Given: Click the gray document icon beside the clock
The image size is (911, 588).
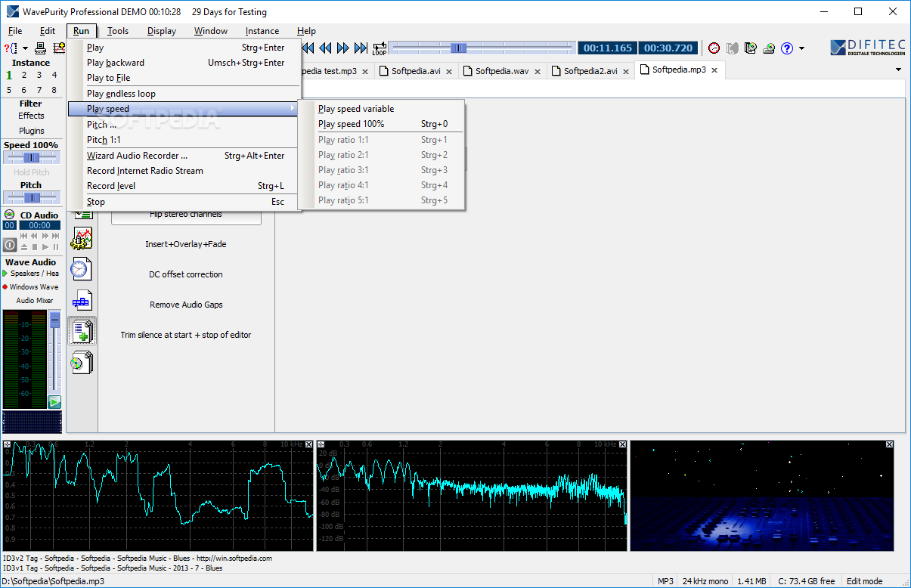Looking at the screenshot, I should pyautogui.click(x=732, y=48).
